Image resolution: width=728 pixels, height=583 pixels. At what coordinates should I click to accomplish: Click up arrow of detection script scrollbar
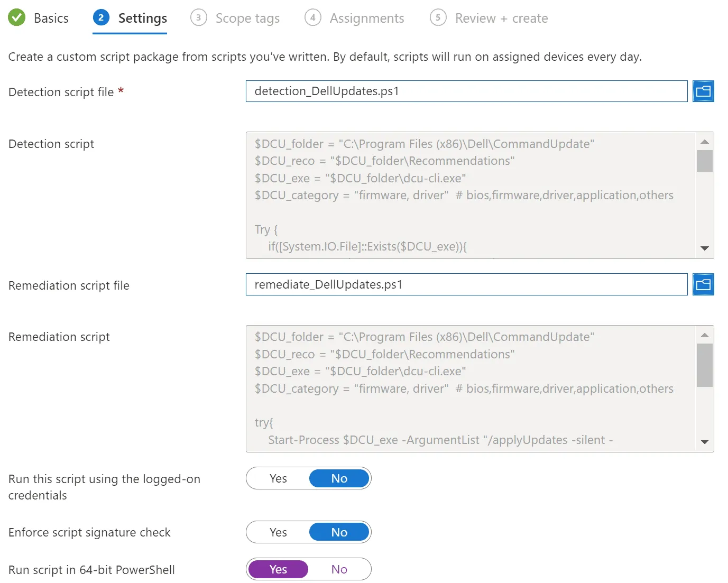704,141
